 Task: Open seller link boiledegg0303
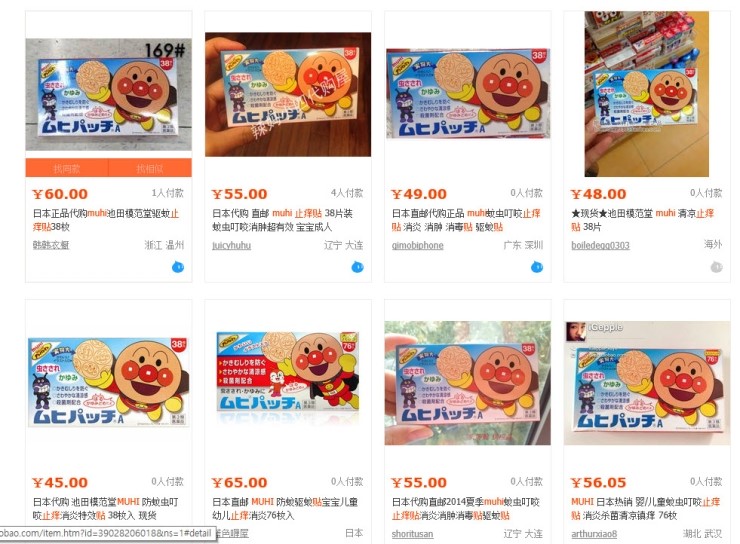click(600, 245)
